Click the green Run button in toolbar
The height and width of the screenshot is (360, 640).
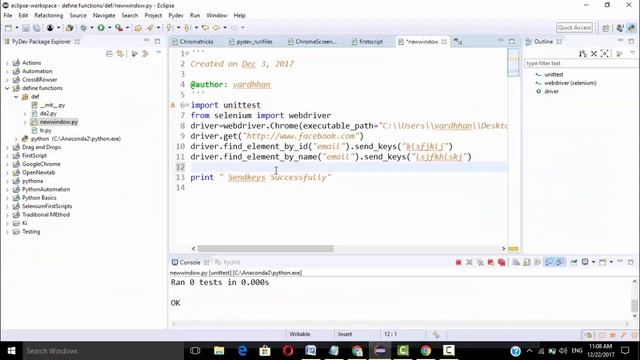[101, 28]
